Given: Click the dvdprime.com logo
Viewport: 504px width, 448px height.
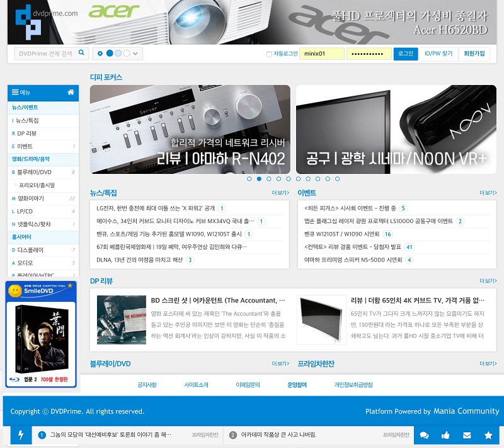Looking at the screenshot, I should click(x=47, y=22).
